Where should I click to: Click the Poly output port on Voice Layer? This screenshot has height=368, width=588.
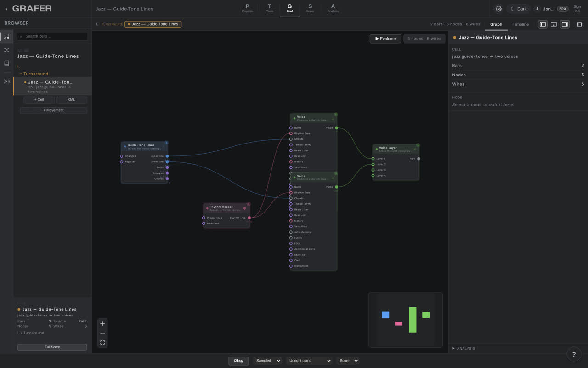pyautogui.click(x=418, y=159)
